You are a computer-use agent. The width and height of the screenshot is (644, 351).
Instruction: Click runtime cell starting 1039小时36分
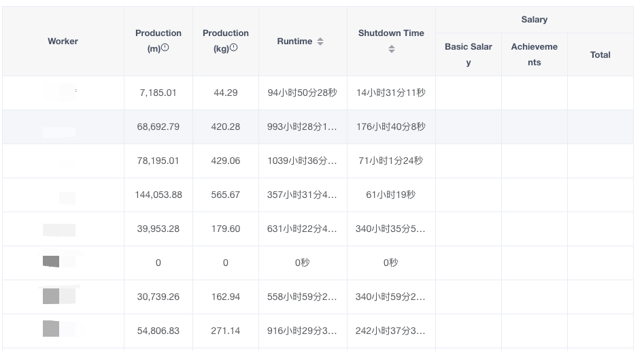pyautogui.click(x=303, y=161)
